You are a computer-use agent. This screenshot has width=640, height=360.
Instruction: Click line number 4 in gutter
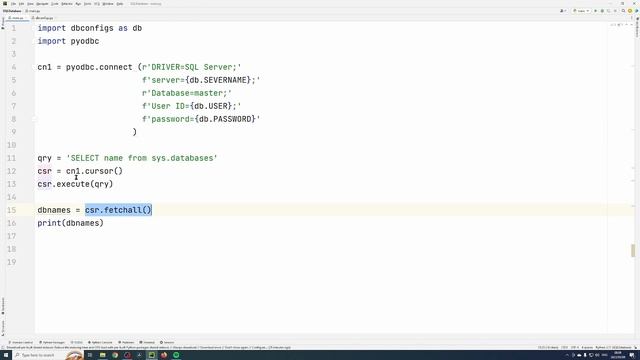(14, 67)
